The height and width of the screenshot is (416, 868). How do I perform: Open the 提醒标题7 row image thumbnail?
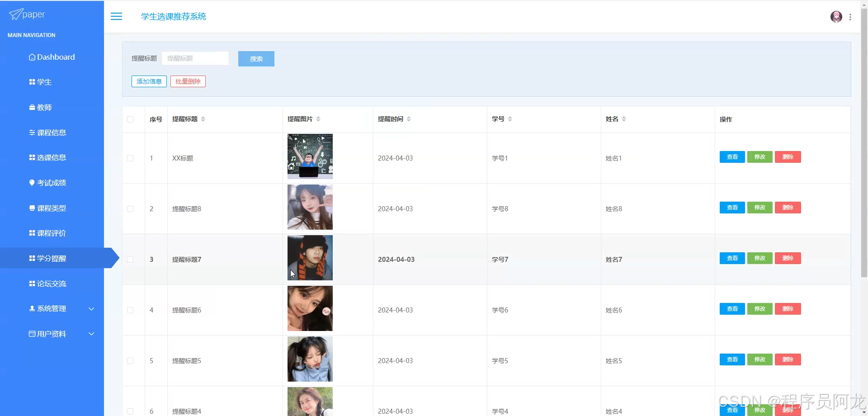(x=310, y=258)
